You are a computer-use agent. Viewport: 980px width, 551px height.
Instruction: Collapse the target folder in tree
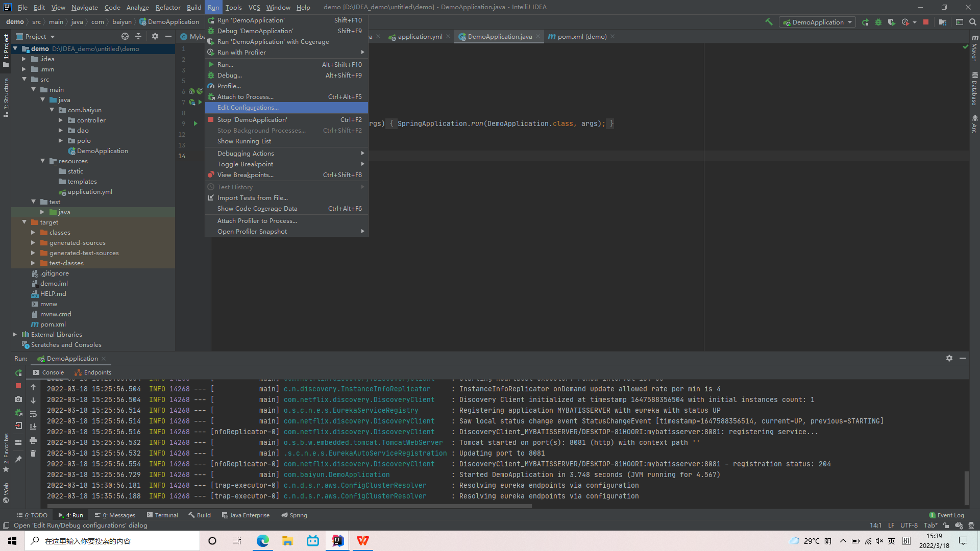pos(24,222)
